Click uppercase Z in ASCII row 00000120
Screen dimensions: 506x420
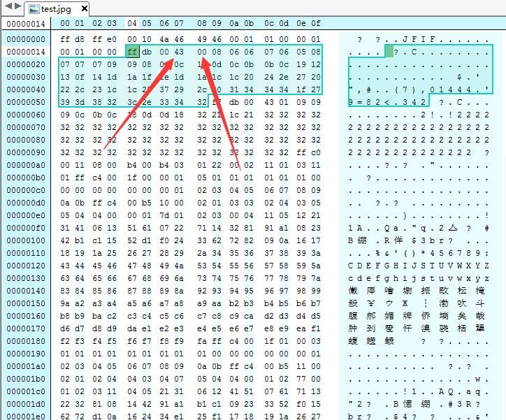pyautogui.click(x=486, y=266)
